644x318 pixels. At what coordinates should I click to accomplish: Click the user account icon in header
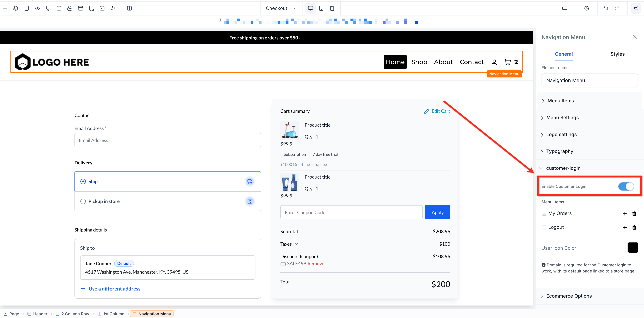click(x=494, y=62)
